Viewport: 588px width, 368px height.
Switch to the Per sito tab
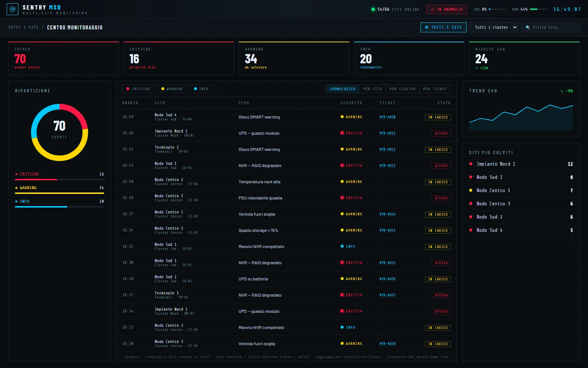(x=372, y=89)
